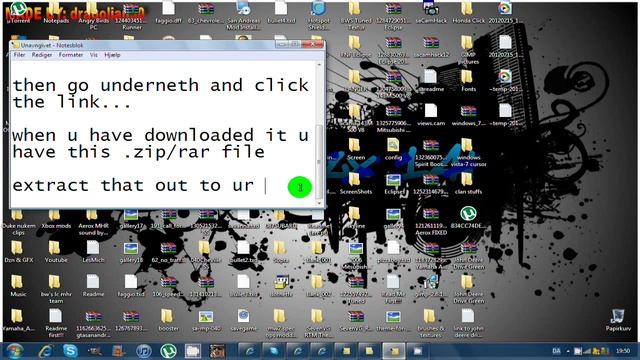Select the clan stuffs folder

click(x=468, y=183)
